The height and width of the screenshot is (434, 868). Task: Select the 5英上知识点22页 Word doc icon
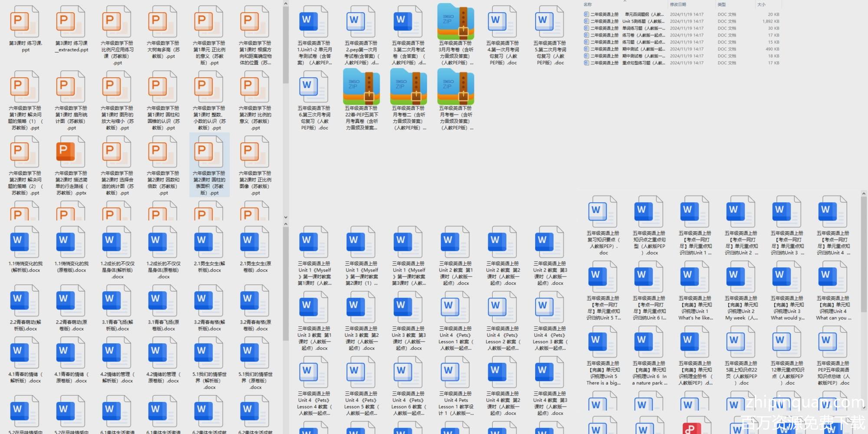(x=741, y=342)
